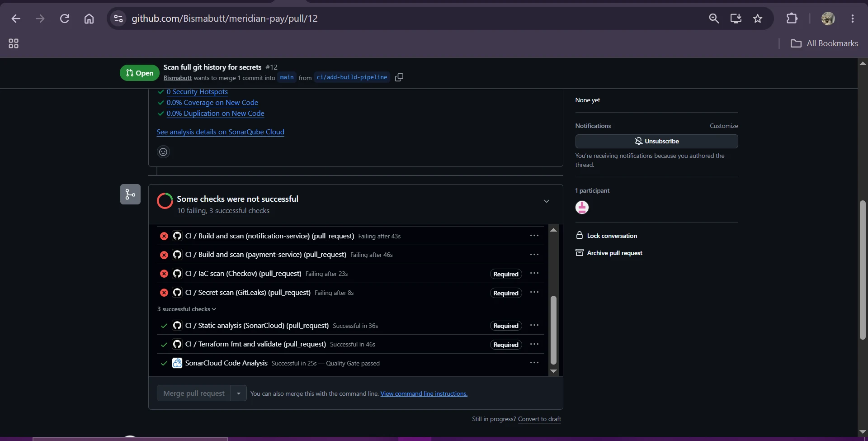Open options for notification-service build check

coord(534,236)
